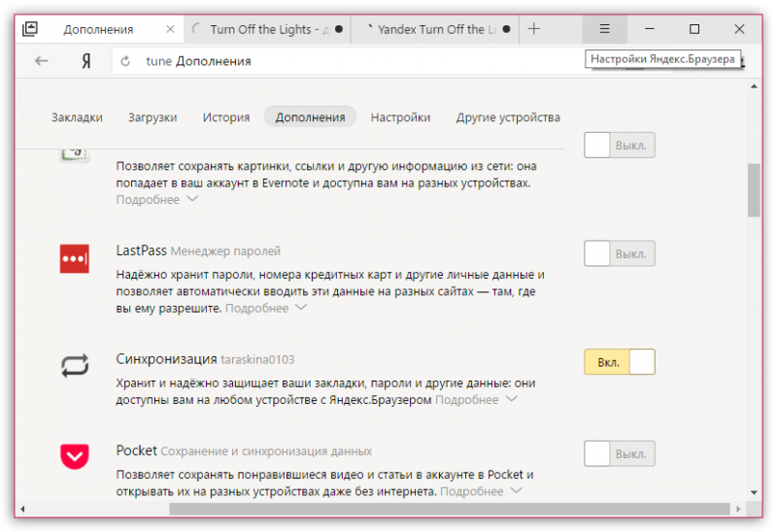
Task: Click the tab panel icon at top left
Action: click(x=30, y=29)
